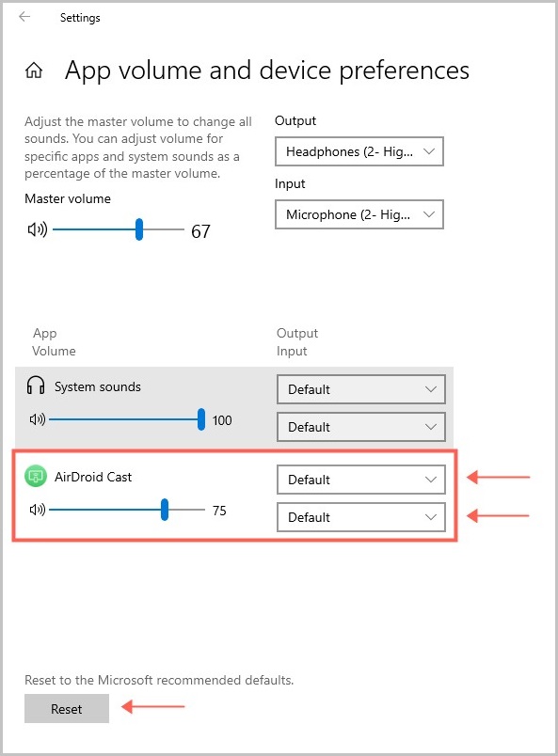The image size is (558, 756).
Task: Click the home icon to open Settings home
Action: (32, 70)
